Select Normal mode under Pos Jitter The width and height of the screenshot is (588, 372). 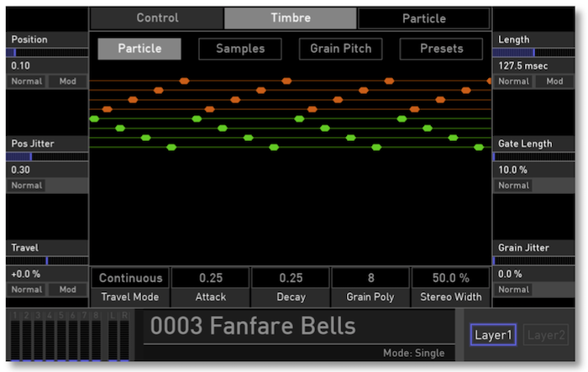tap(27, 186)
